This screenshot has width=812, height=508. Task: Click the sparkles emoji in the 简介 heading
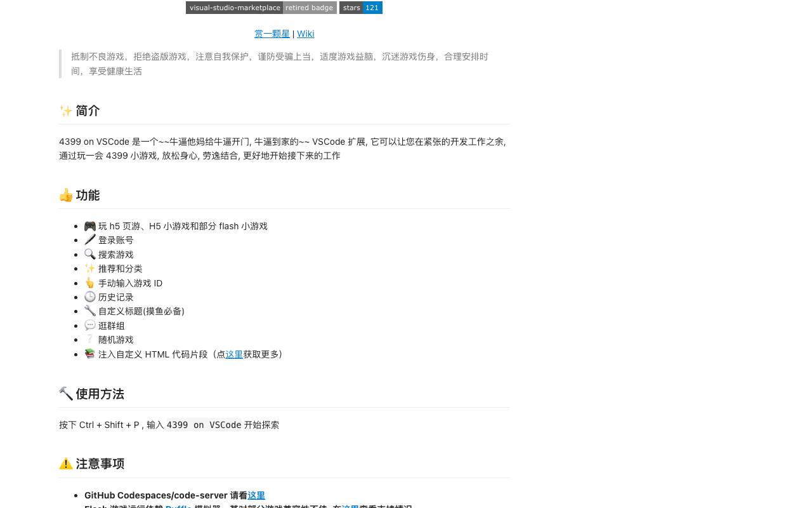[66, 111]
